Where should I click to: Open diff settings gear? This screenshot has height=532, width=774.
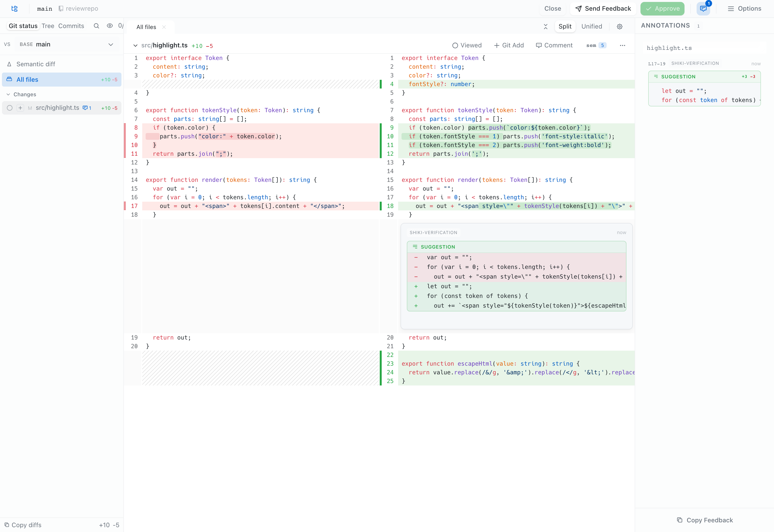620,27
